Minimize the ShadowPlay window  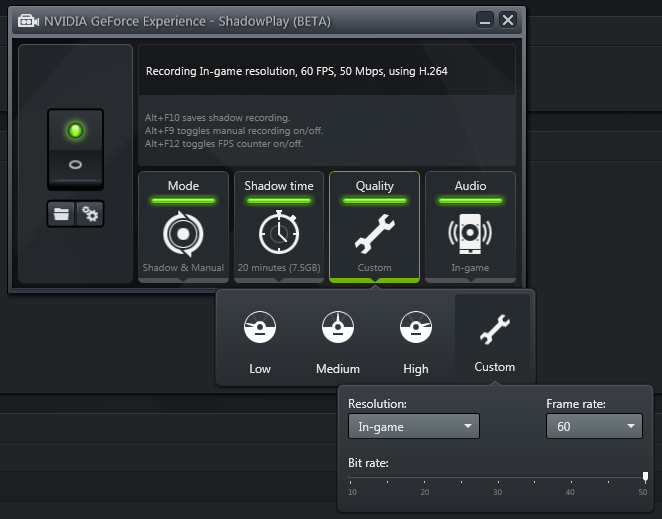point(485,20)
